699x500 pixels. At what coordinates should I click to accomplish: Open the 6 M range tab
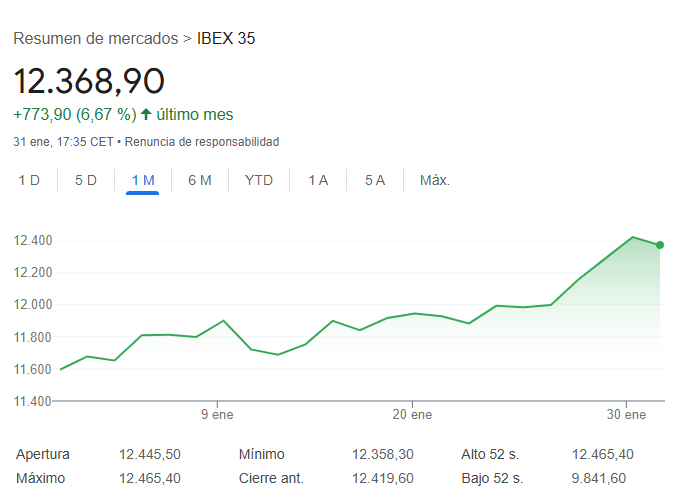coord(200,180)
